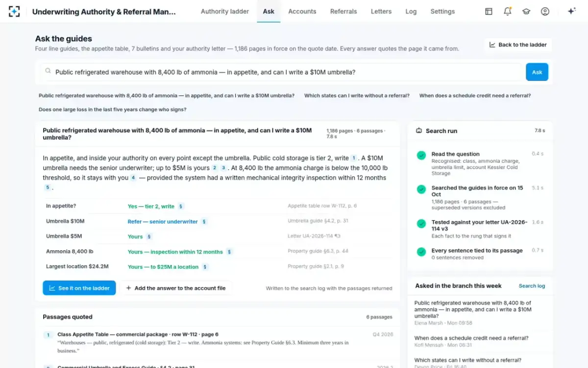Pick suggestion Which states can I write without a referral
Screen dimensions: 588x368
click(357, 96)
